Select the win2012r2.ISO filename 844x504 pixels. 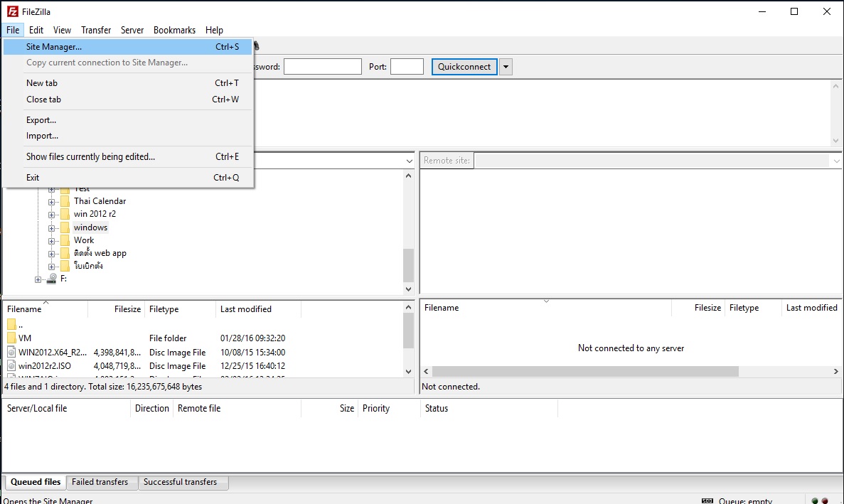(45, 366)
